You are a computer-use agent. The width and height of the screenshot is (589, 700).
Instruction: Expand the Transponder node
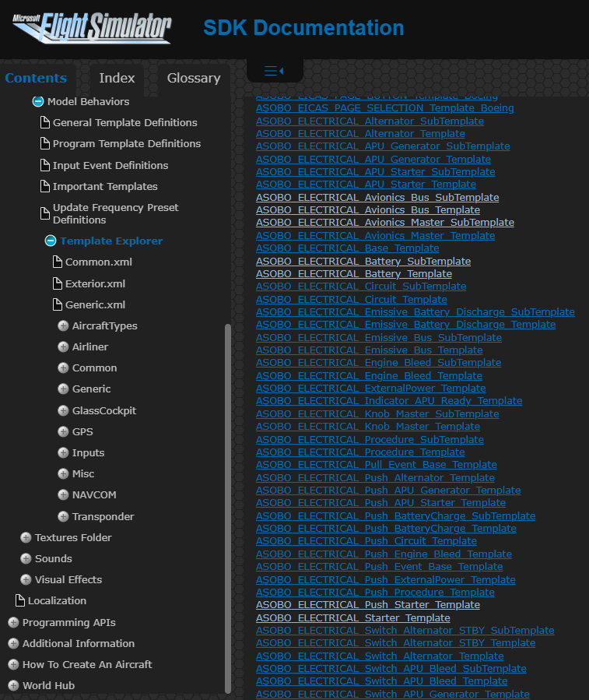point(63,516)
